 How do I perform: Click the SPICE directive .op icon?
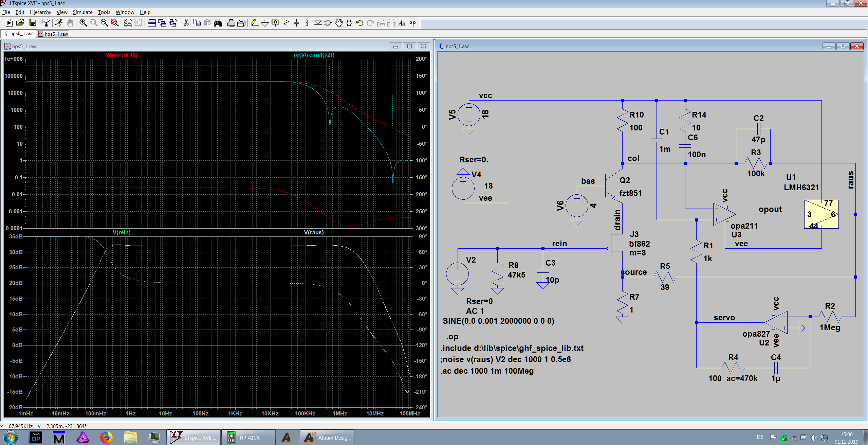click(x=412, y=23)
